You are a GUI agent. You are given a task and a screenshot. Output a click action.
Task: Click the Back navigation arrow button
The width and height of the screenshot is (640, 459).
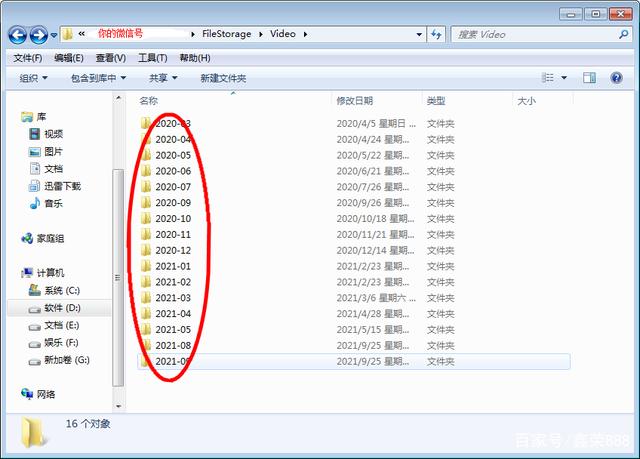click(18, 35)
